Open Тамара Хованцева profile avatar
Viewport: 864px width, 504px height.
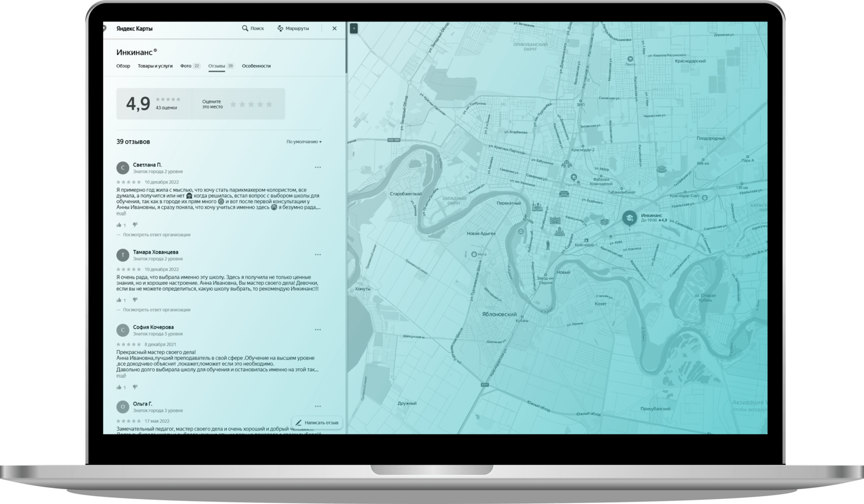click(122, 255)
